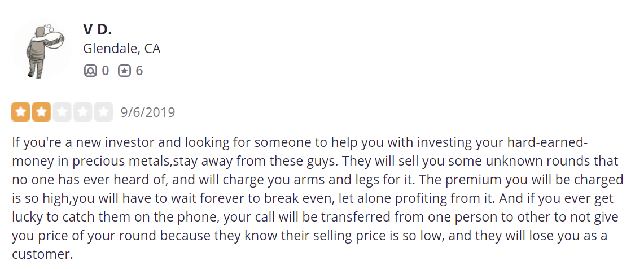Click the fifth gray rating star

(103, 112)
